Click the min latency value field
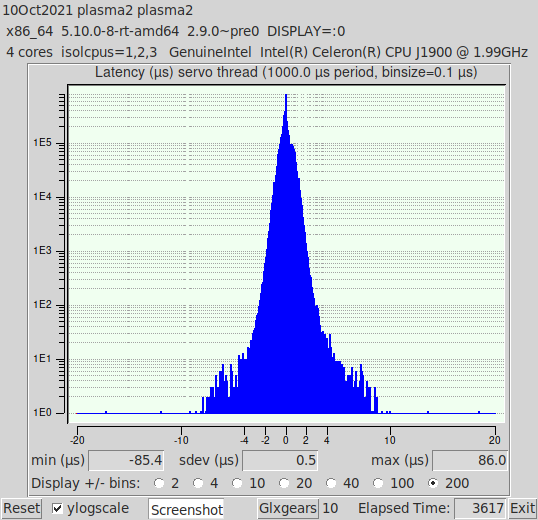538x520 pixels. point(126,460)
